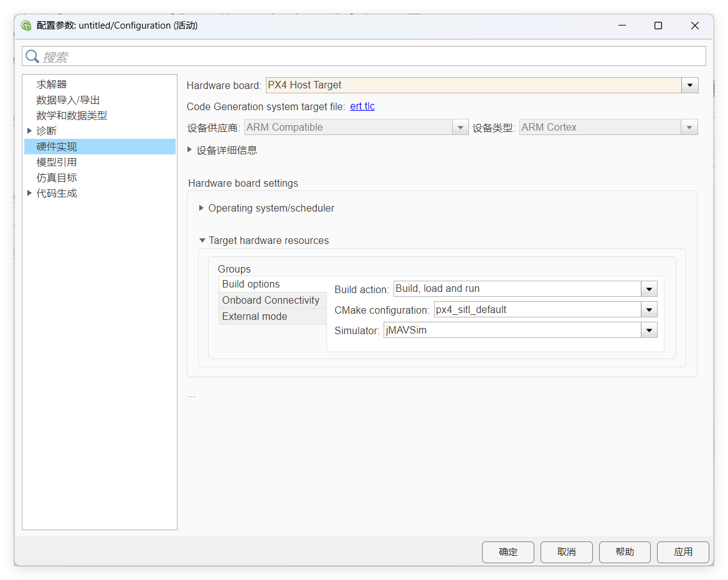Expand the 设备详细信息 section
Screen dimensions: 728x580
190,150
